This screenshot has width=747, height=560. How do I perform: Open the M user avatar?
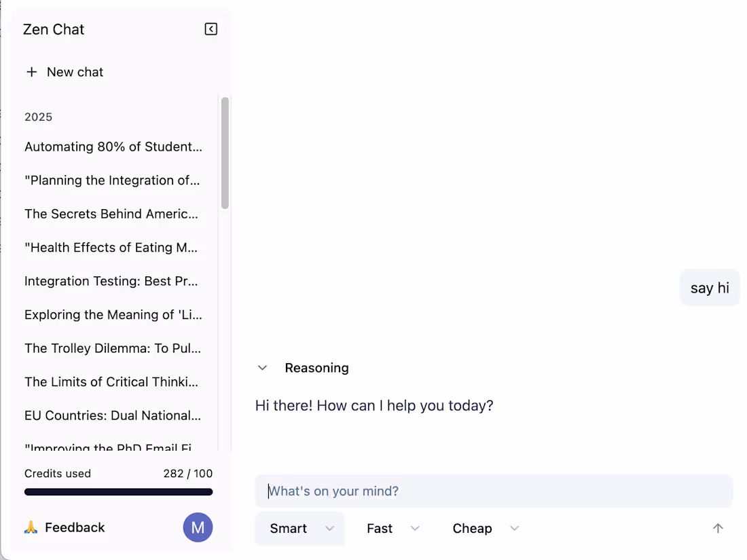pyautogui.click(x=198, y=527)
